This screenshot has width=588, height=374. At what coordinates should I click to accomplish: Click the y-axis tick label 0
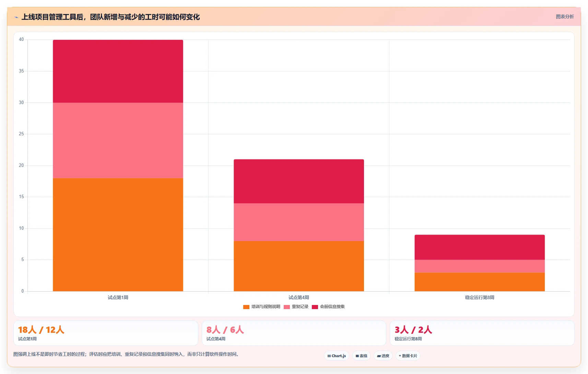(x=23, y=291)
